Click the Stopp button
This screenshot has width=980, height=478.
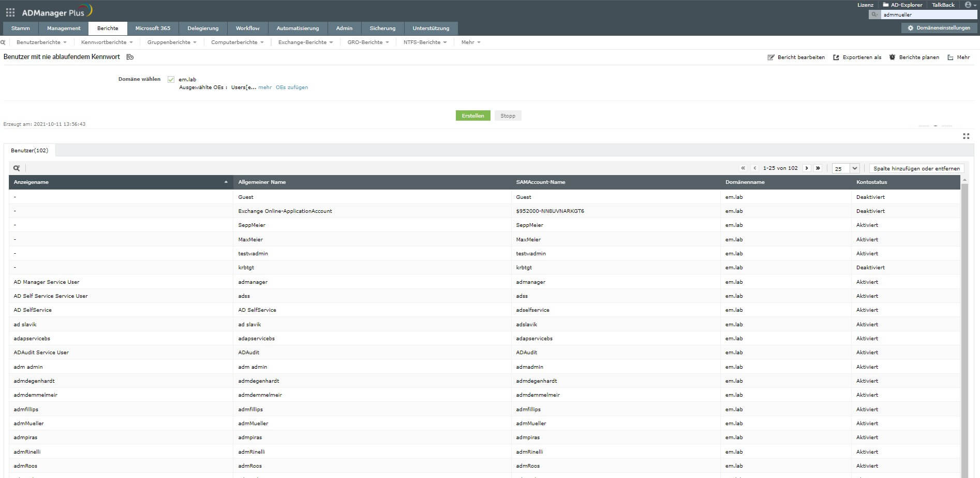tap(508, 116)
